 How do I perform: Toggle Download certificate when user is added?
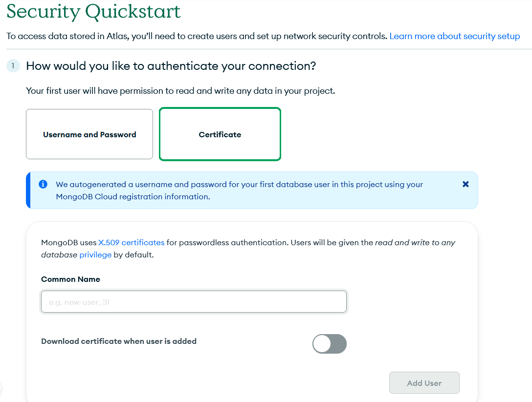coord(330,344)
